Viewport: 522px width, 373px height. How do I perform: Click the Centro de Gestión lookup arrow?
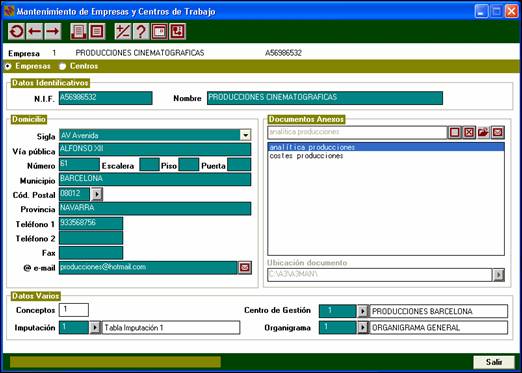363,311
